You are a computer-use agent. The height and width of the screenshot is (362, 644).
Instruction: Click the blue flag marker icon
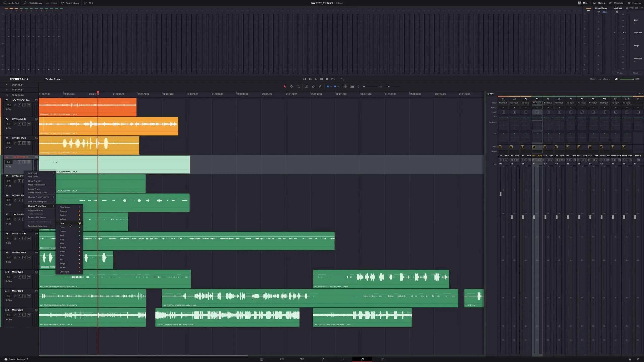328,87
